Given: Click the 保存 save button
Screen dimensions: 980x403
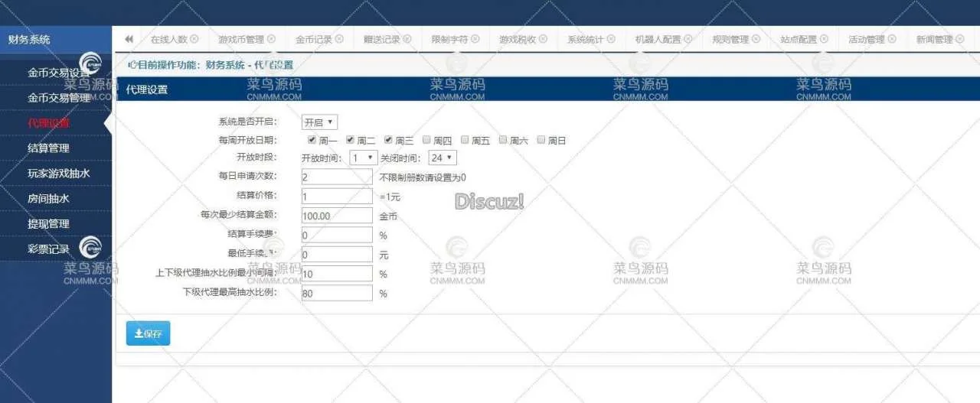Looking at the screenshot, I should tap(148, 333).
